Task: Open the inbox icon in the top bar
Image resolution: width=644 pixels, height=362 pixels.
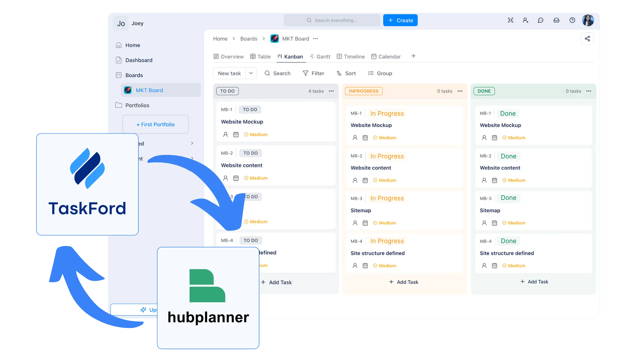Action: 556,20
